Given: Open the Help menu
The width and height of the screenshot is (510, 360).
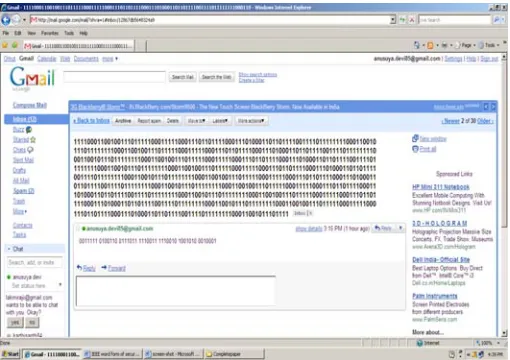Looking at the screenshot, I should (x=83, y=33).
